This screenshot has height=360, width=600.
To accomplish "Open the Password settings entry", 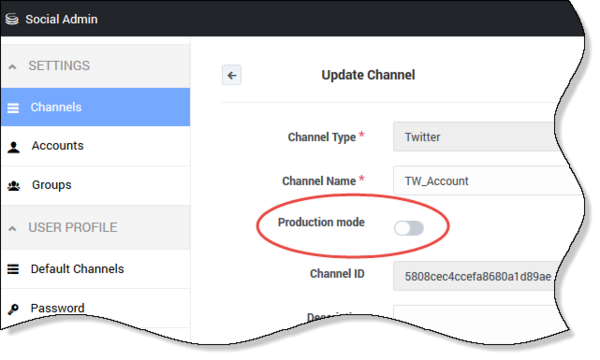I will click(95, 307).
